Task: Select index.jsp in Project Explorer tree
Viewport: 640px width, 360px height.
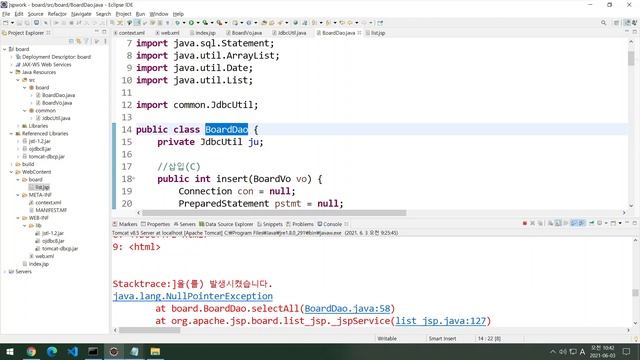Action: (x=38, y=264)
